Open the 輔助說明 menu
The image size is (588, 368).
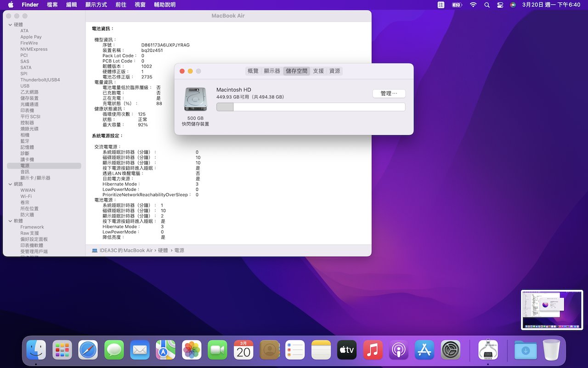pyautogui.click(x=164, y=5)
